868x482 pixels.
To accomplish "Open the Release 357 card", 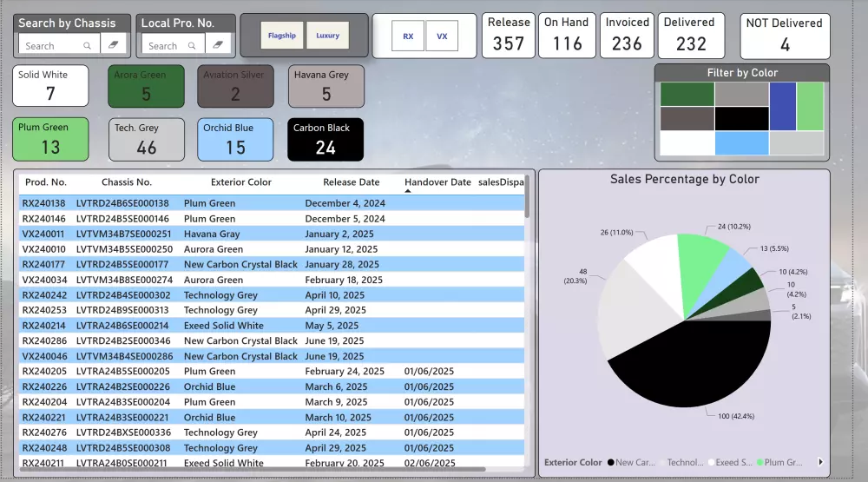I will pyautogui.click(x=508, y=36).
